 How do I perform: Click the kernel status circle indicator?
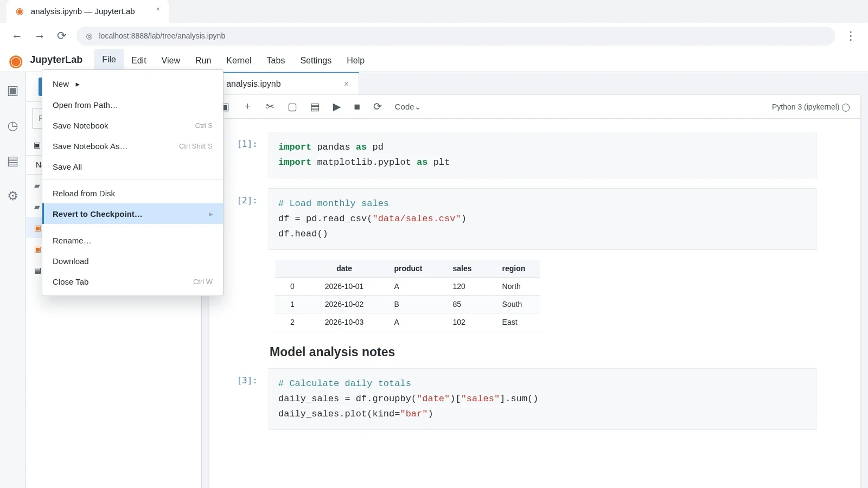[x=846, y=107]
